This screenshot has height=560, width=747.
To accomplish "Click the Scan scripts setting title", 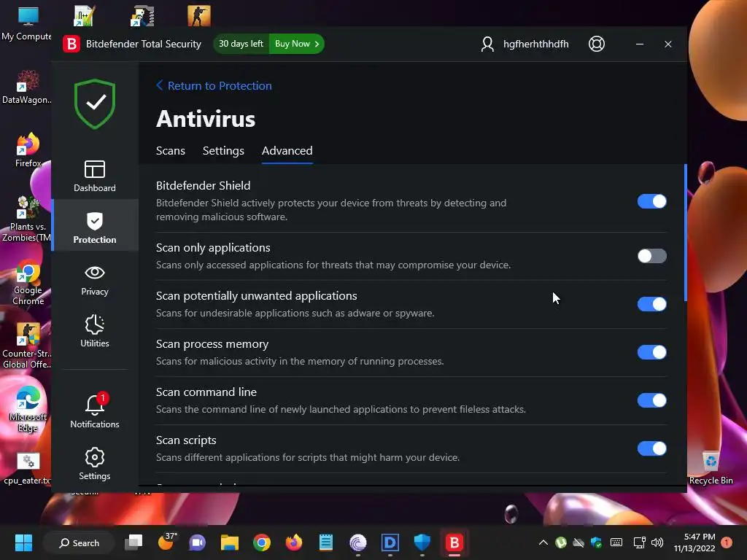I will click(x=186, y=440).
